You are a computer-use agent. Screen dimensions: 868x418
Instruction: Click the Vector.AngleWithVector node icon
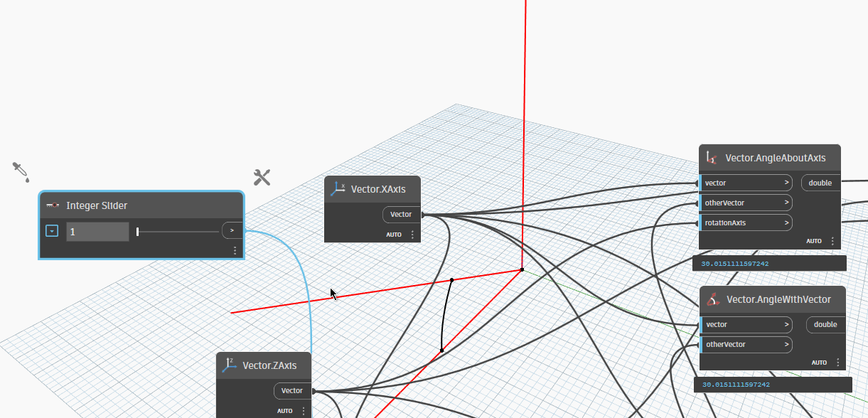[713, 299]
